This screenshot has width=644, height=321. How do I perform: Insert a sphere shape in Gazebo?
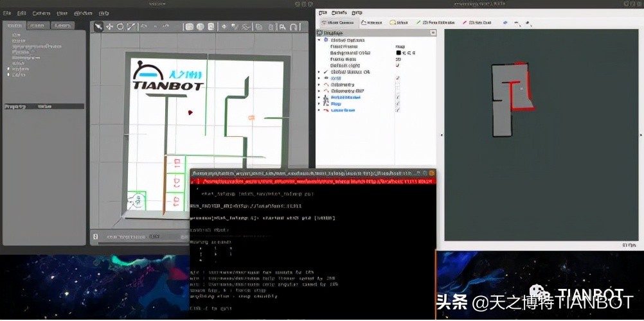pos(200,27)
